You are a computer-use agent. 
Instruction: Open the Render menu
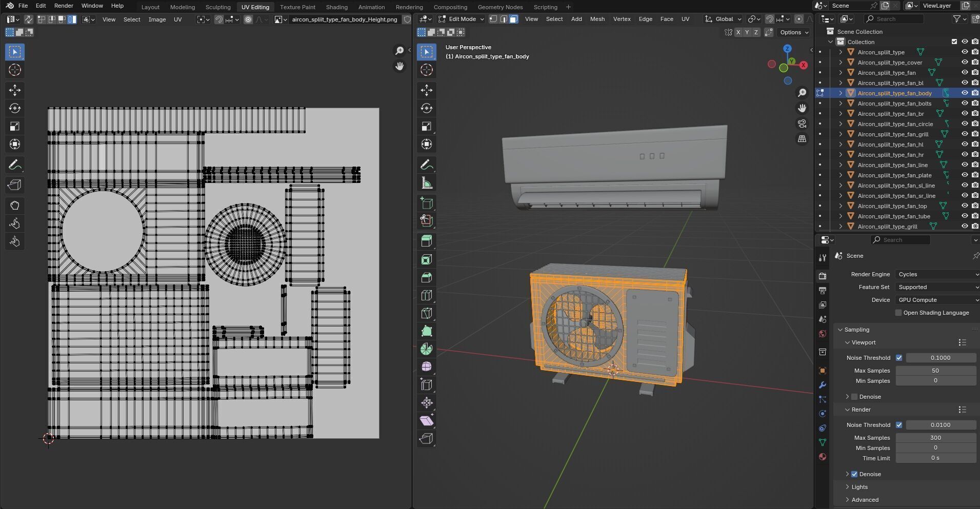pos(64,6)
